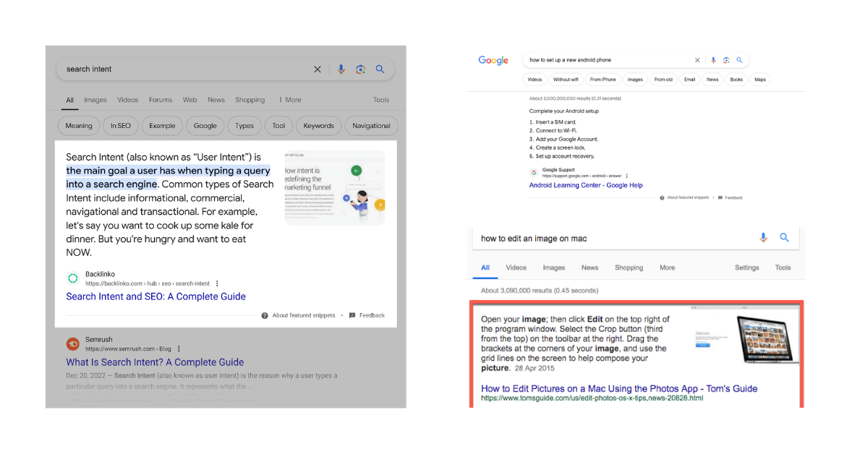
Task: Click the "Maps" chip in the android search
Action: pos(760,80)
